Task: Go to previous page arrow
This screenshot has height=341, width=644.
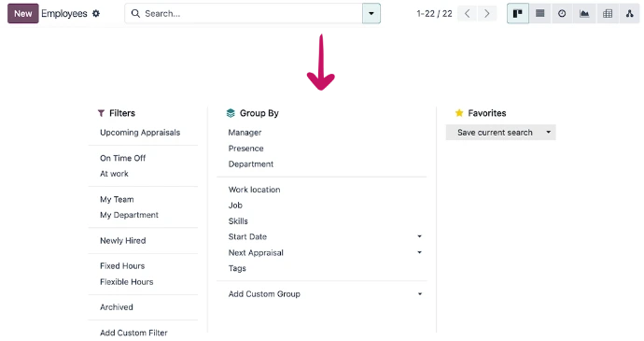Action: 467,14
